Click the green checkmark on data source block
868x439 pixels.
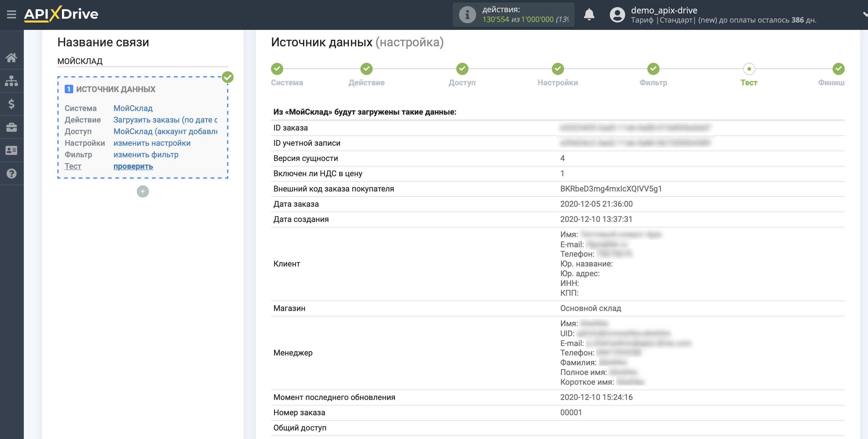click(x=228, y=77)
